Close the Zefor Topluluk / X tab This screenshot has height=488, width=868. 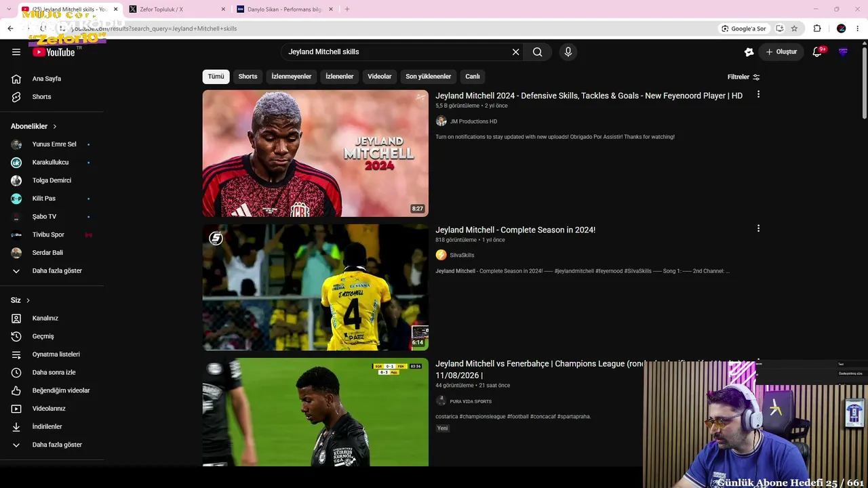click(224, 9)
